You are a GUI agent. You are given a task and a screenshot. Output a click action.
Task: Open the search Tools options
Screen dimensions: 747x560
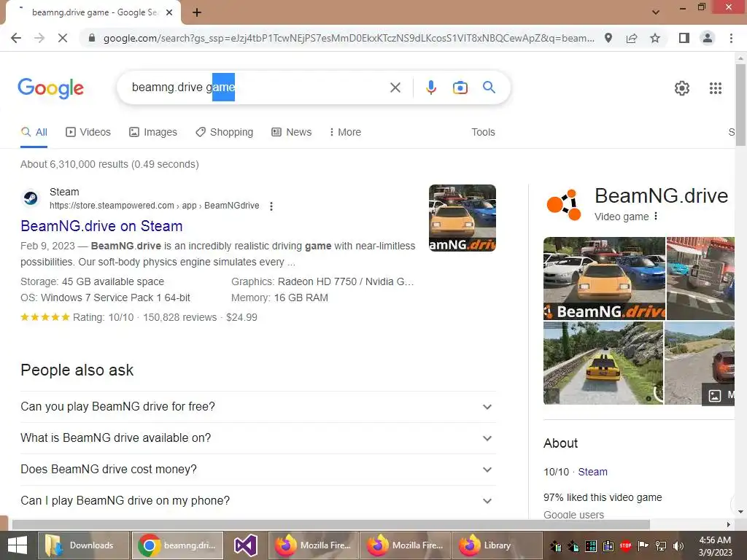click(x=483, y=133)
